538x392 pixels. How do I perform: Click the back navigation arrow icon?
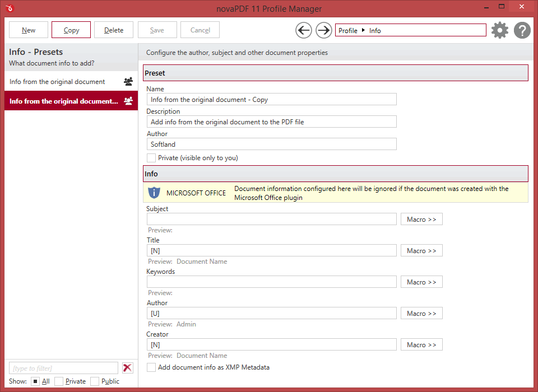click(x=304, y=30)
